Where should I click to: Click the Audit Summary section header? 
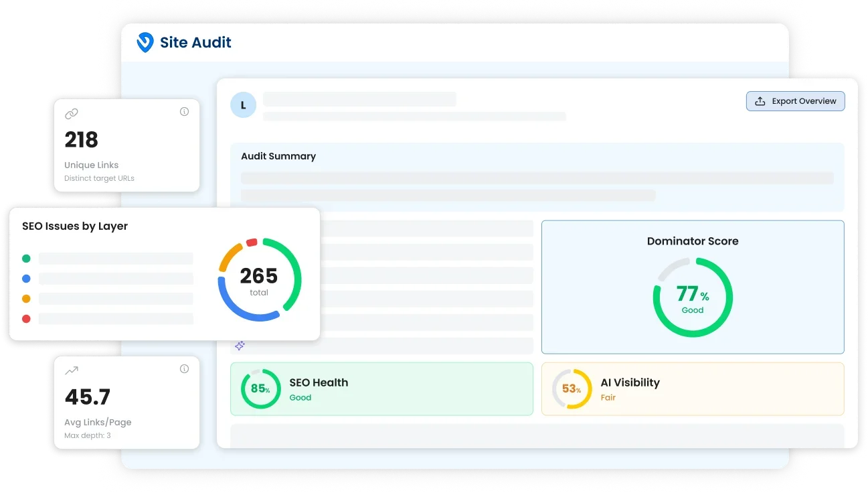click(278, 156)
